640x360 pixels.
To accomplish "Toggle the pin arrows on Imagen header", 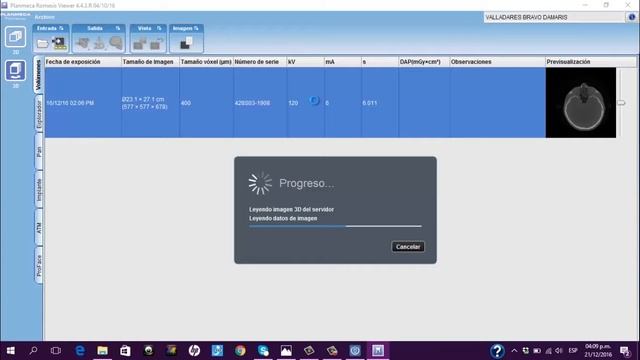I will (196, 28).
